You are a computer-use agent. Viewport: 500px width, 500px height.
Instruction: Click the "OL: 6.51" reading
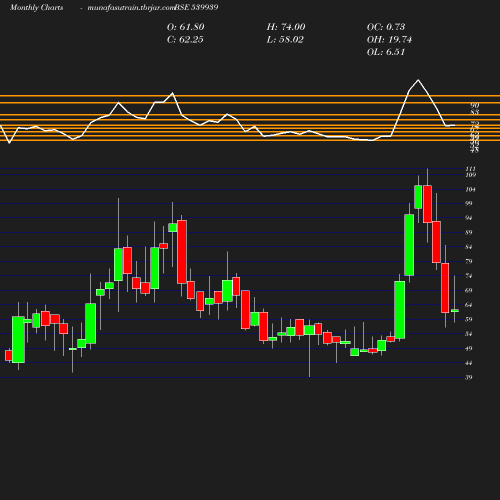pos(386,52)
